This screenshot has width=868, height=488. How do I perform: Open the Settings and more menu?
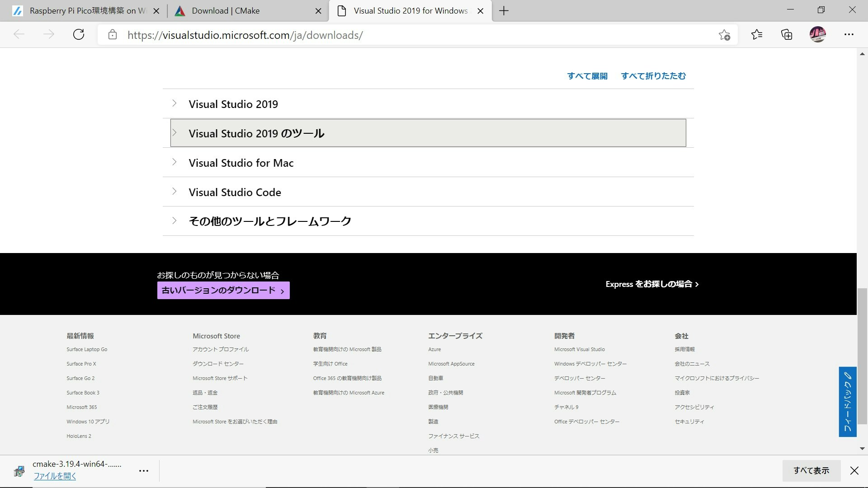click(x=849, y=35)
